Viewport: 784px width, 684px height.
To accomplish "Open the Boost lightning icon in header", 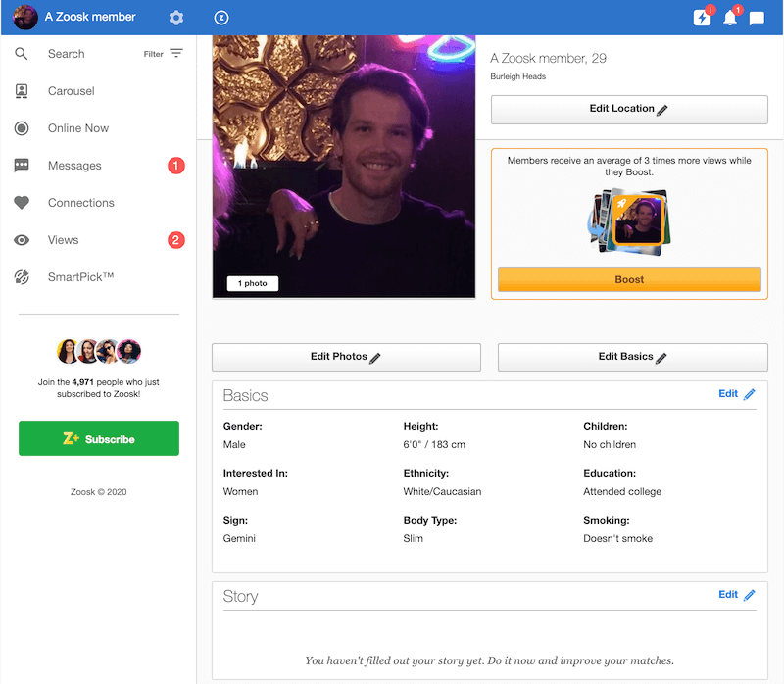I will (x=702, y=18).
